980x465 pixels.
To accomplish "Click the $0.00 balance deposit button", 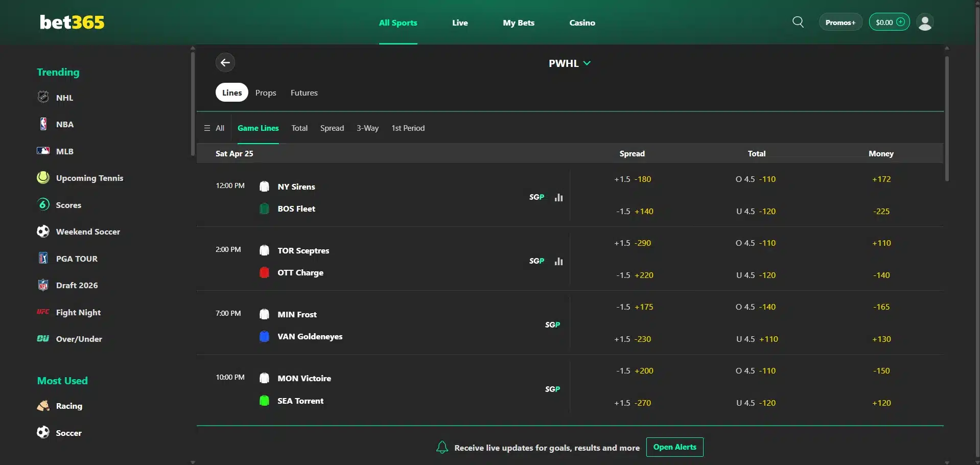I will click(x=890, y=22).
